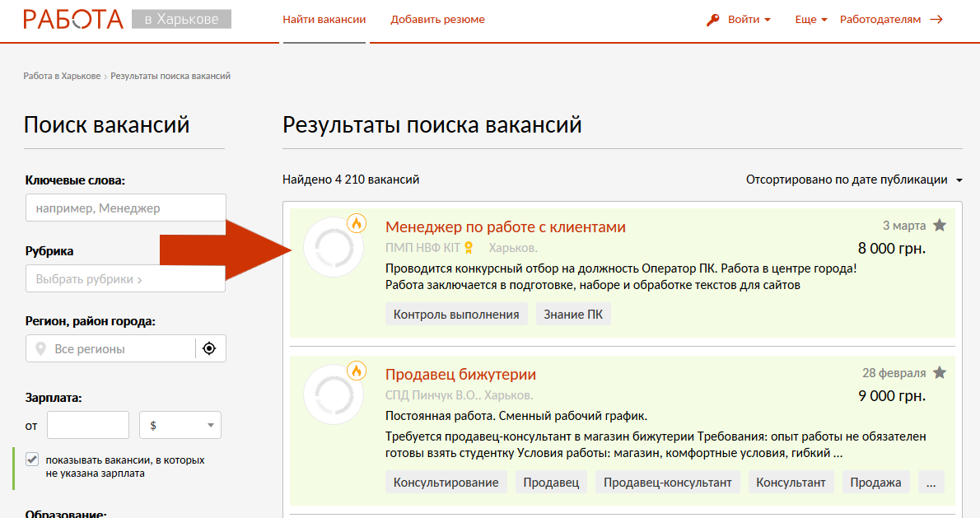The height and width of the screenshot is (518, 980).
Task: Open the salary currency dropdown
Action: [180, 425]
